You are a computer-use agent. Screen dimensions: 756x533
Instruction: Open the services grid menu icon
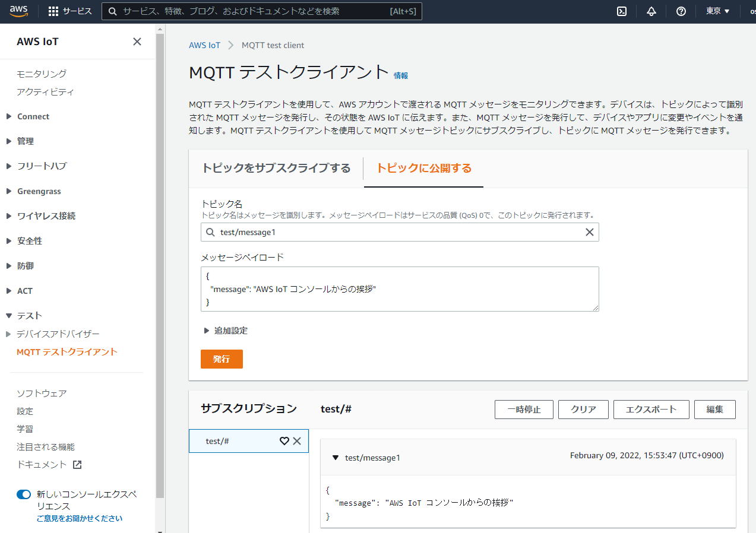click(53, 11)
